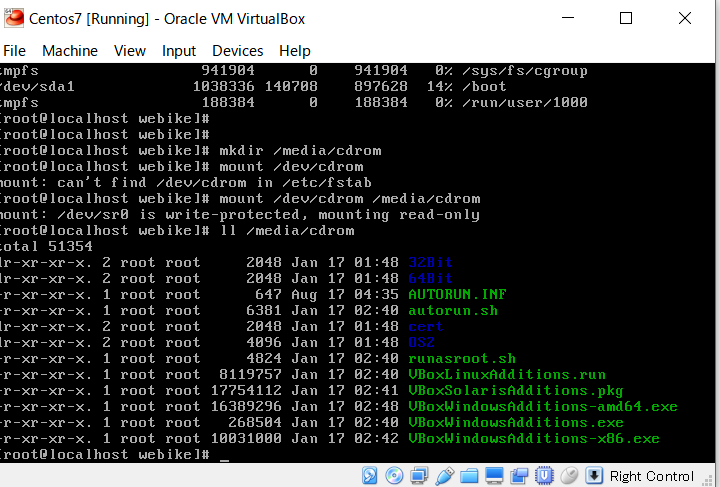The image size is (720, 487).
Task: Click the VBoxWindowsAdditions.exe file name
Action: [x=516, y=422]
